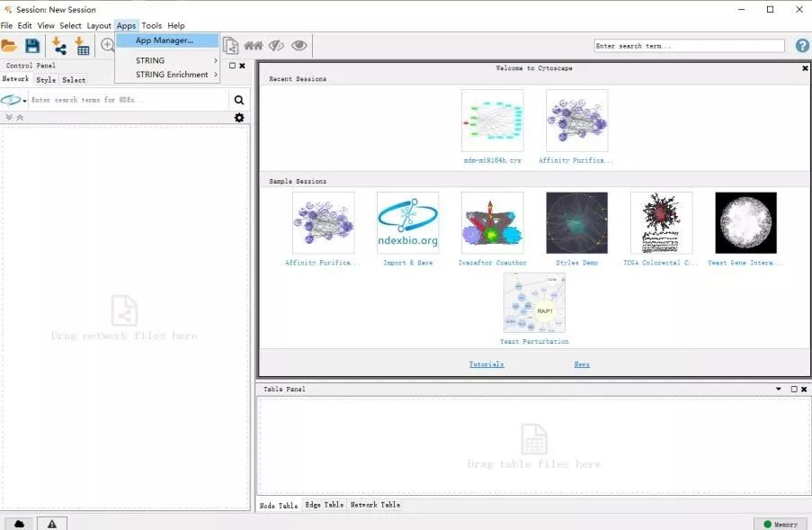The width and height of the screenshot is (812, 530).
Task: Float the Control Panel window icon
Action: coord(233,66)
